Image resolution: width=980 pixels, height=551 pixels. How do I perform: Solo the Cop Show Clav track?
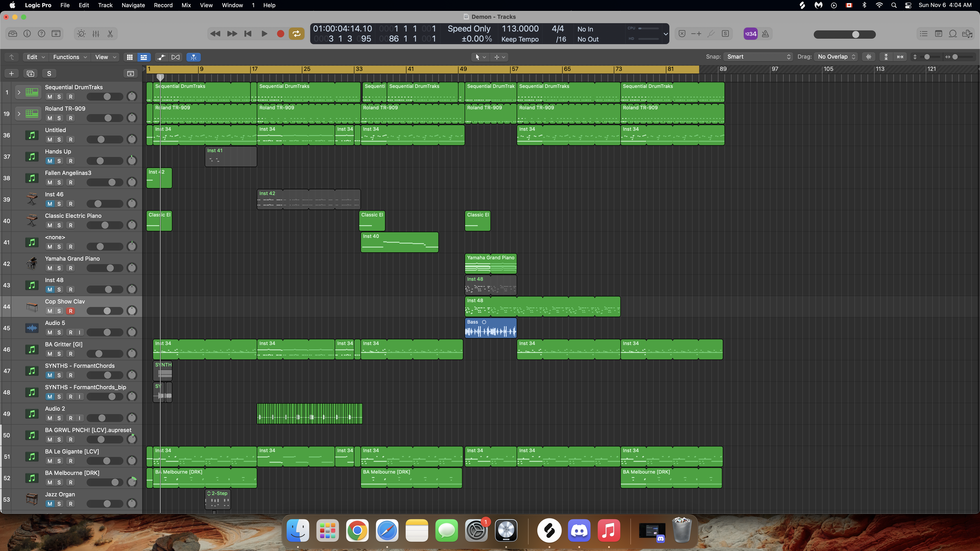click(59, 311)
